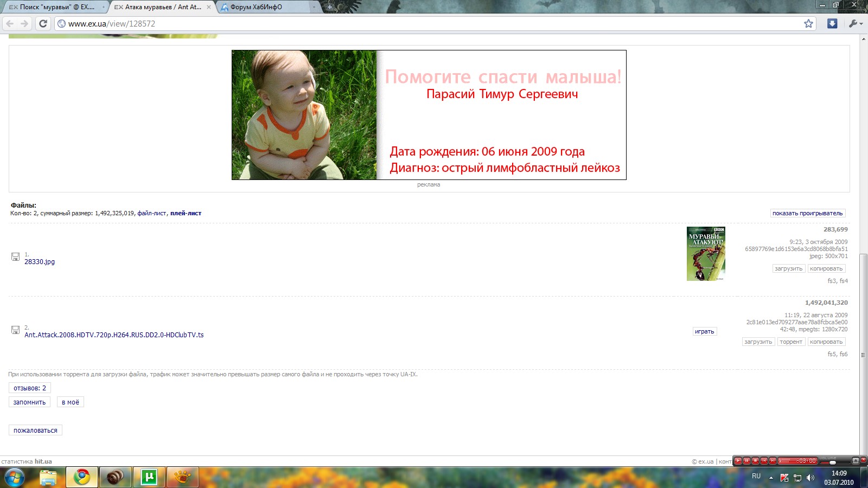Image resolution: width=868 pixels, height=488 pixels.
Task: Click the играть button for the video
Action: point(704,331)
